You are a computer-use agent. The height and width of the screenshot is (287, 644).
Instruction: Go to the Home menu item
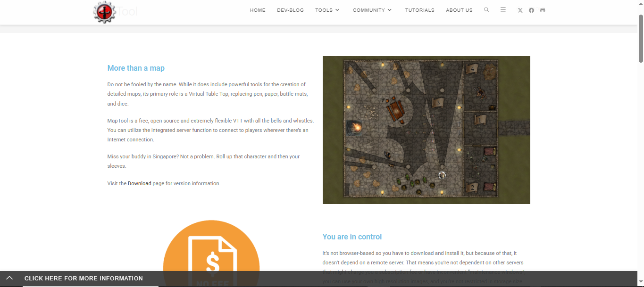point(258,10)
